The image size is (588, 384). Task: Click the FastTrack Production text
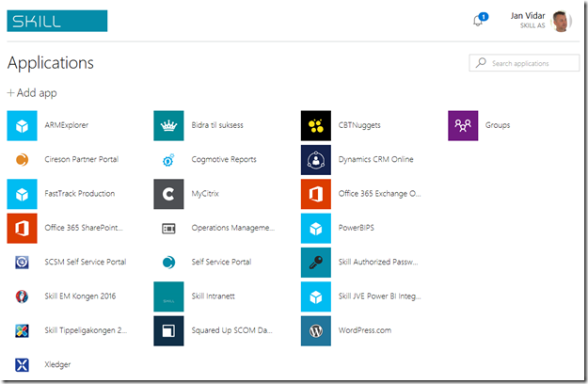pyautogui.click(x=80, y=194)
